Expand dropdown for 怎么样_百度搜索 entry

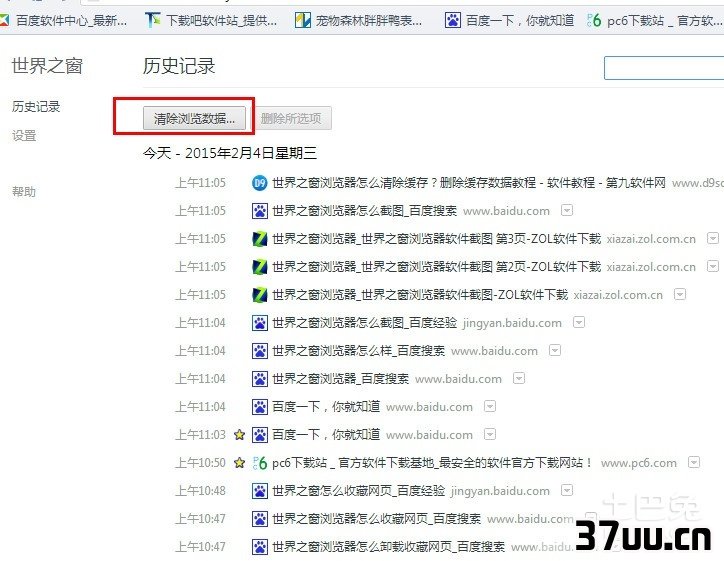pos(555,350)
